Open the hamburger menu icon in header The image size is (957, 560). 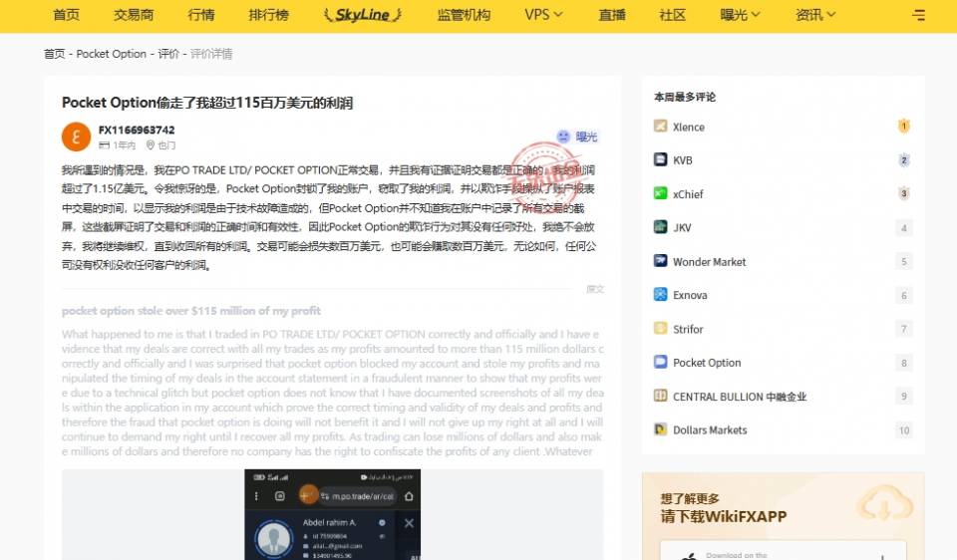(918, 15)
